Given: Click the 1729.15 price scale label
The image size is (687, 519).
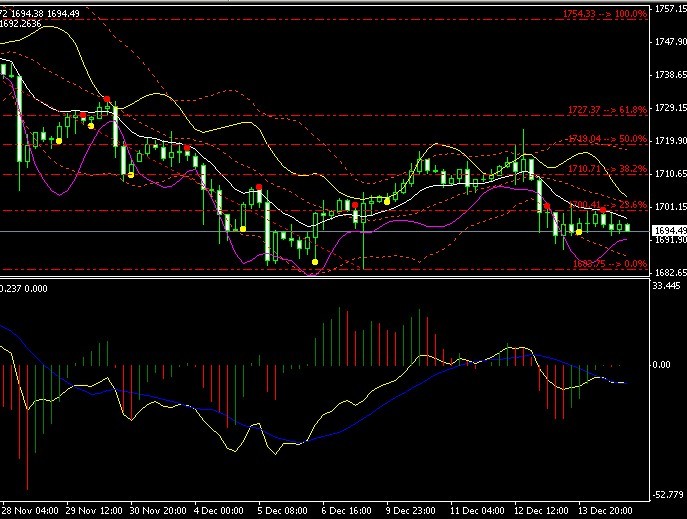Looking at the screenshot, I should (x=670, y=108).
